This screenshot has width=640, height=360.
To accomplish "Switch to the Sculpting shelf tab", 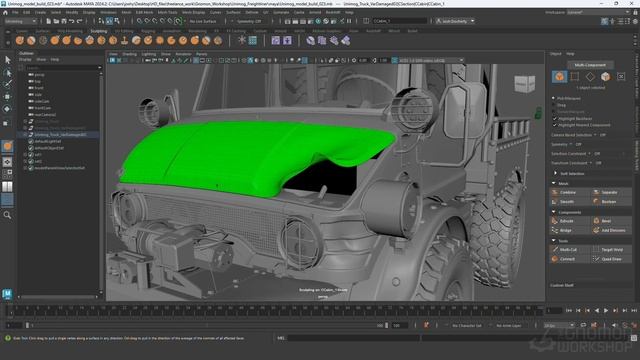I will (99, 31).
